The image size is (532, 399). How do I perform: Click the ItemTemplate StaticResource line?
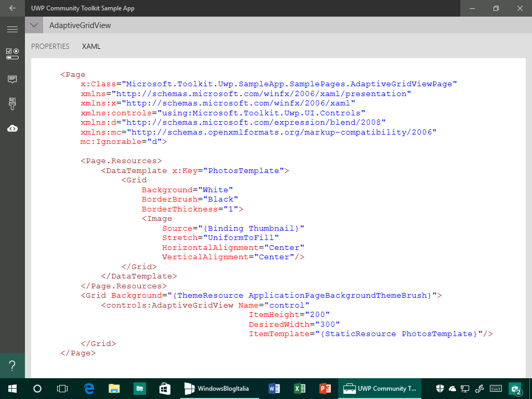370,334
